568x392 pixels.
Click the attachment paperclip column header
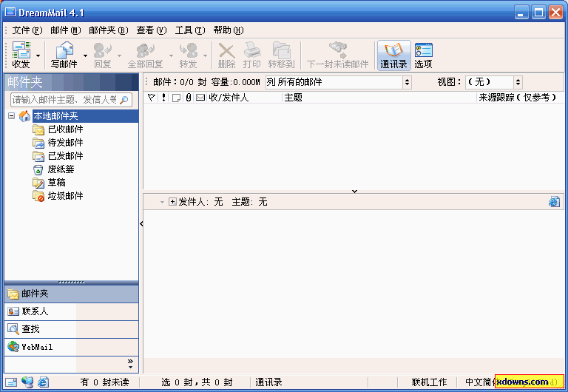click(189, 98)
